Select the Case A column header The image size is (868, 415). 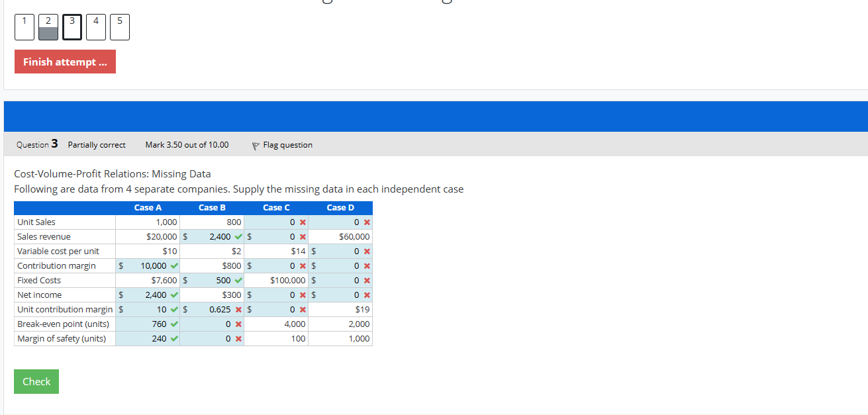pos(148,208)
